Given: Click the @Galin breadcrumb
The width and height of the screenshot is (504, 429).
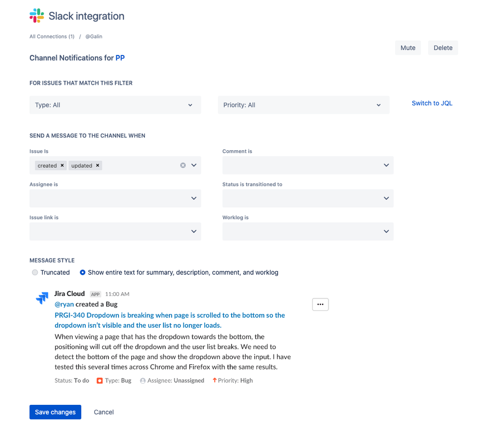Looking at the screenshot, I should [94, 37].
